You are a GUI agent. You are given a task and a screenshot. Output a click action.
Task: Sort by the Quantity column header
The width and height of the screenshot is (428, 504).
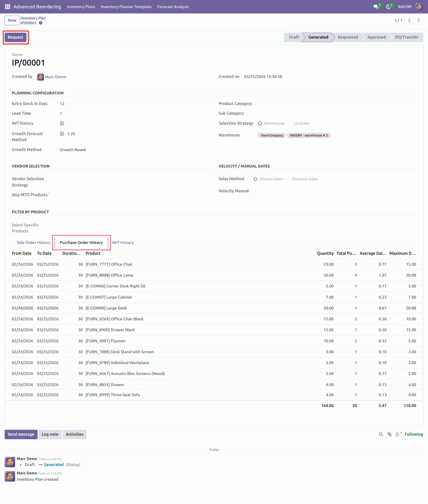coord(325,254)
